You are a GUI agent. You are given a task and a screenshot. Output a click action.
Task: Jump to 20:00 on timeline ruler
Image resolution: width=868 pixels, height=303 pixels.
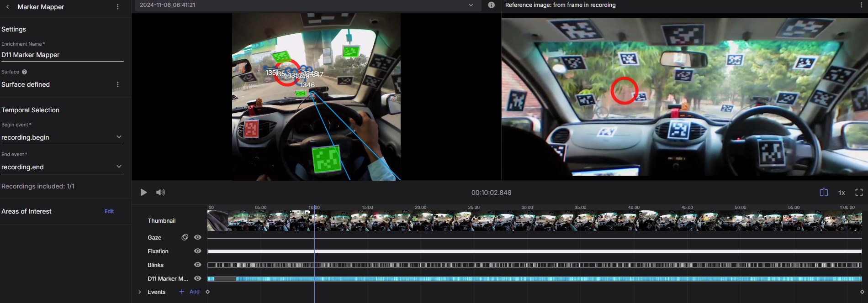pos(421,208)
